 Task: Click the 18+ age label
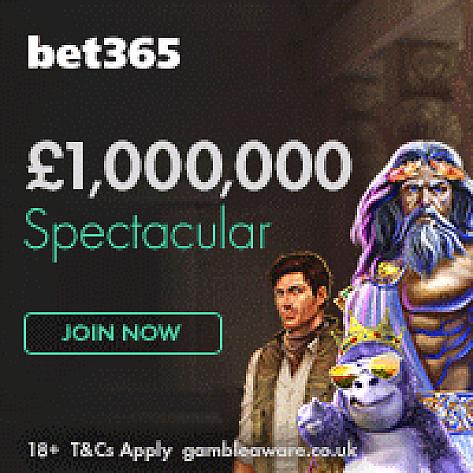click(44, 449)
